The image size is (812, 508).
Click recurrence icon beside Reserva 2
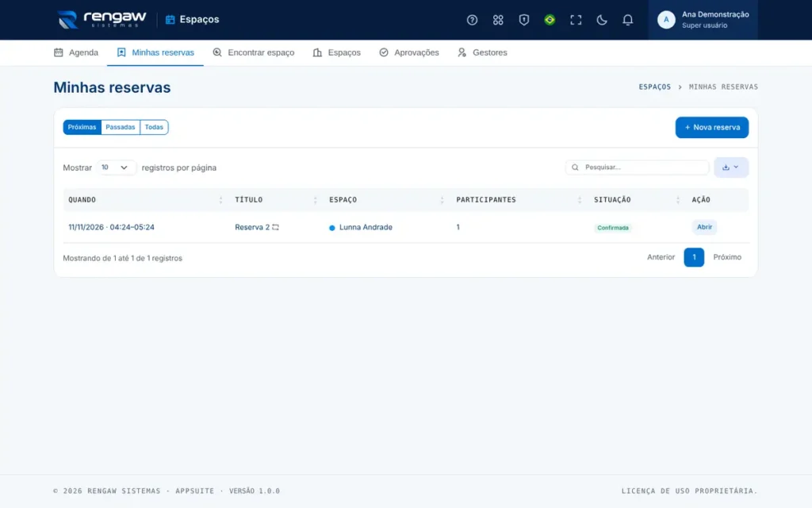click(275, 227)
